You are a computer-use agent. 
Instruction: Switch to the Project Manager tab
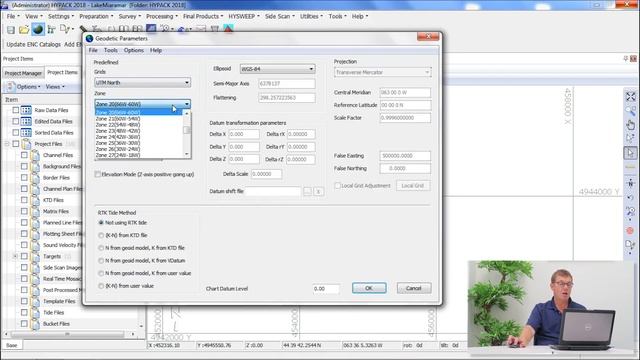click(23, 73)
